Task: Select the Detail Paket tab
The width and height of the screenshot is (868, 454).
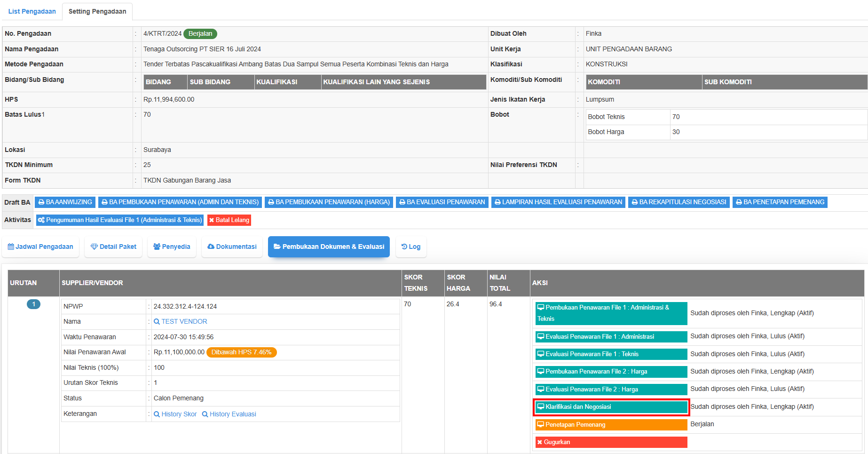Action: pos(113,247)
